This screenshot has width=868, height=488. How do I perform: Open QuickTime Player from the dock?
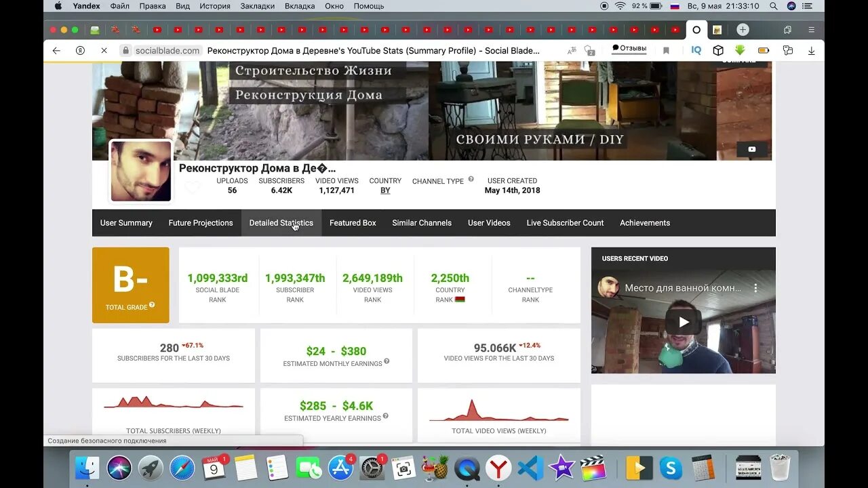click(467, 468)
